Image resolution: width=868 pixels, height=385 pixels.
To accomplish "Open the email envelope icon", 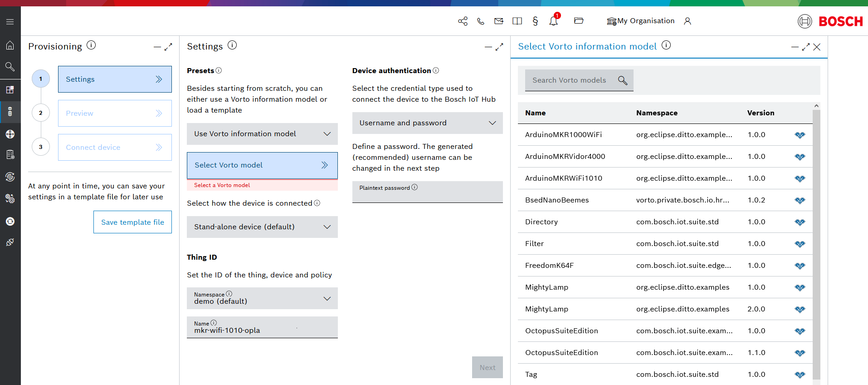I will tap(499, 21).
